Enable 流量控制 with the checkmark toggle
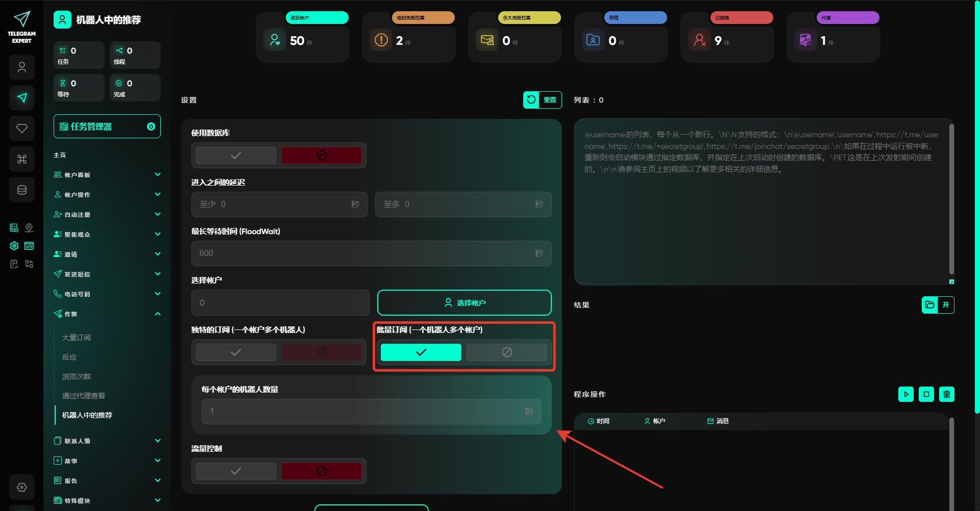Screen dimensions: 980x511 click(x=236, y=471)
